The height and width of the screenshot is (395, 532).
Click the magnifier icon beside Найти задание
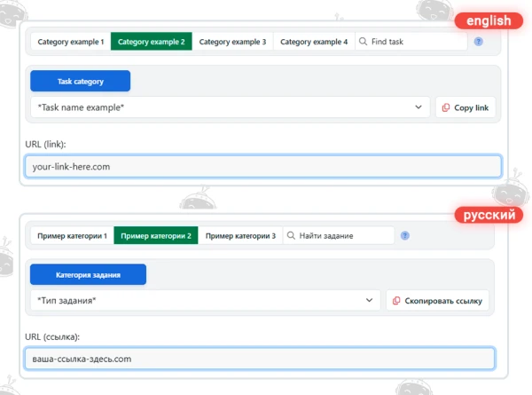coord(291,235)
